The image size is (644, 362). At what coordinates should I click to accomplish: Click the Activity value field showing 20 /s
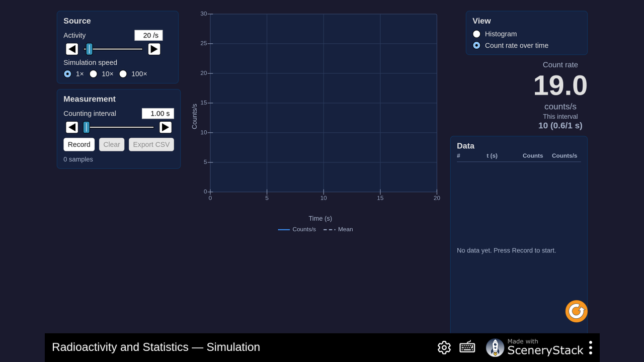click(x=148, y=35)
